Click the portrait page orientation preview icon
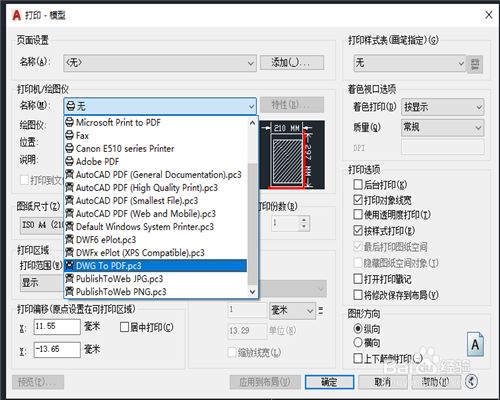 [475, 344]
